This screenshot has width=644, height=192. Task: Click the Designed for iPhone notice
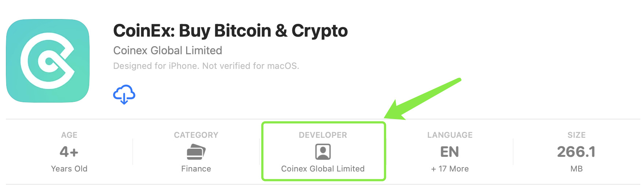tap(206, 66)
